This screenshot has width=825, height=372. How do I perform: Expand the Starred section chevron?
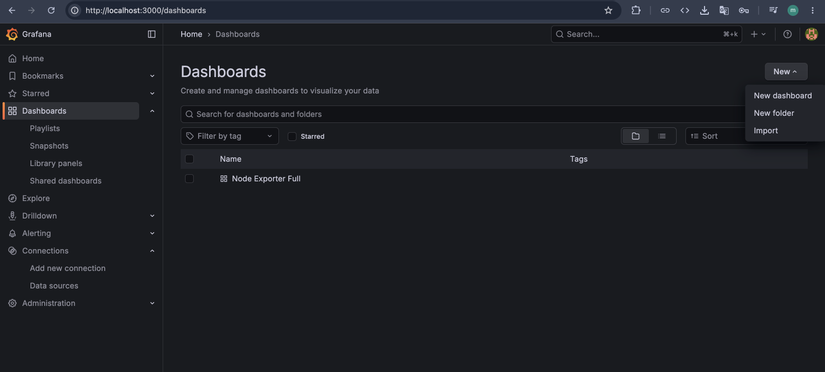pyautogui.click(x=152, y=93)
